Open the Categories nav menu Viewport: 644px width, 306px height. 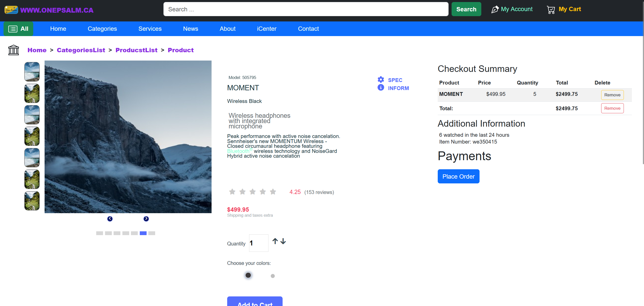[102, 29]
